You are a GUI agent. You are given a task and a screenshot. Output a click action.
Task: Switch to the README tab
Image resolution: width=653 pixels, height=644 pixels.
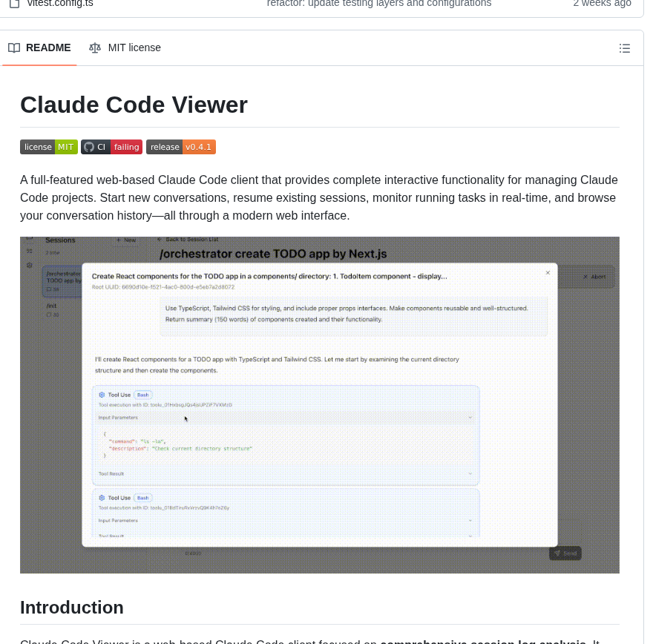tap(39, 47)
